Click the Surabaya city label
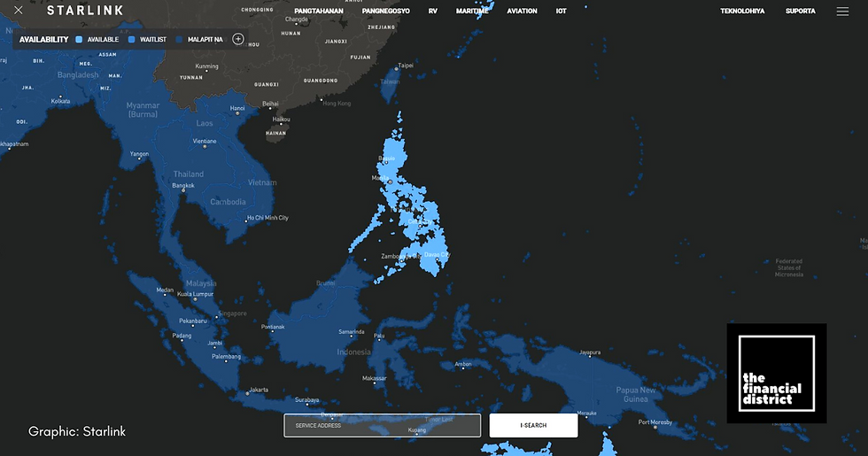 coord(306,399)
